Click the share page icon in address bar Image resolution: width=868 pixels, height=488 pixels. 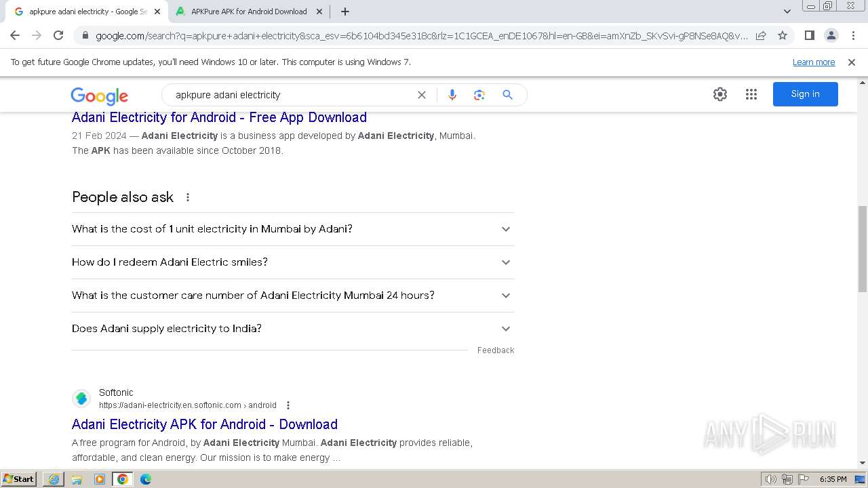(761, 35)
